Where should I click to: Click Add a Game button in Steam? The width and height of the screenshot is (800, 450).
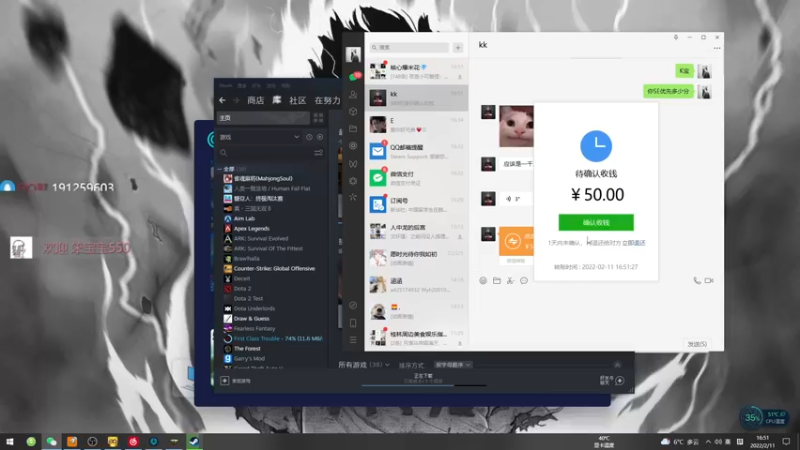[236, 381]
